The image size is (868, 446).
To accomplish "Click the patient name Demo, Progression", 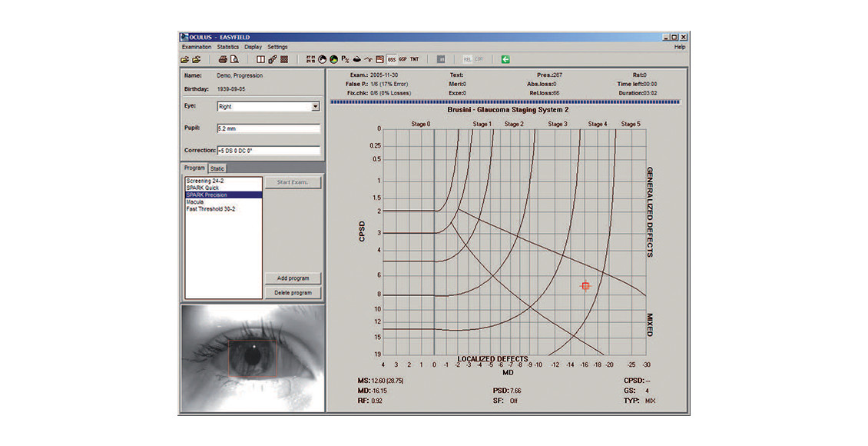I will (240, 75).
